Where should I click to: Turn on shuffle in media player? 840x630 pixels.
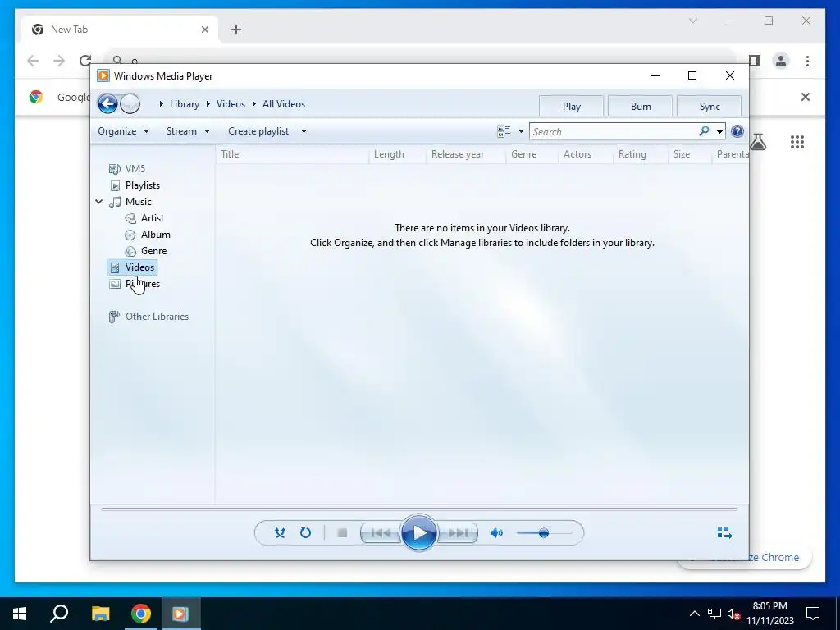click(280, 532)
